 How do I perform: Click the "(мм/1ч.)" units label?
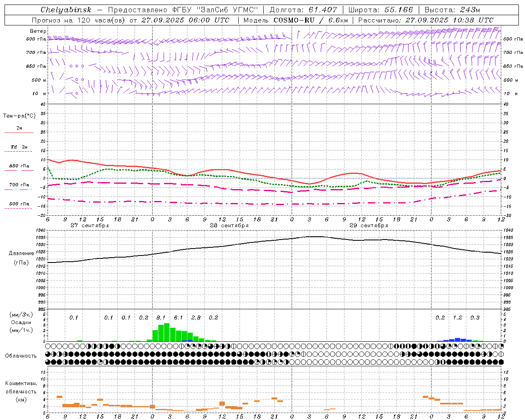point(21,330)
